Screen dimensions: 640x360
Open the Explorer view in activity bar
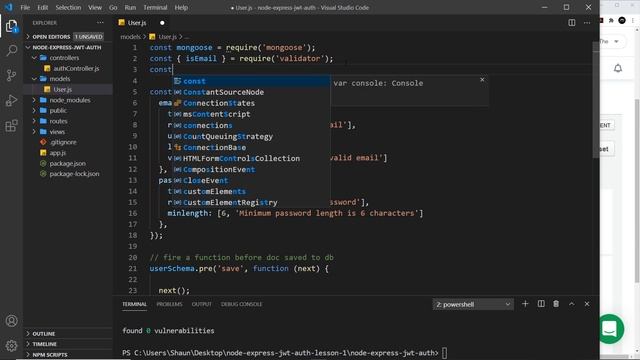tap(11, 27)
